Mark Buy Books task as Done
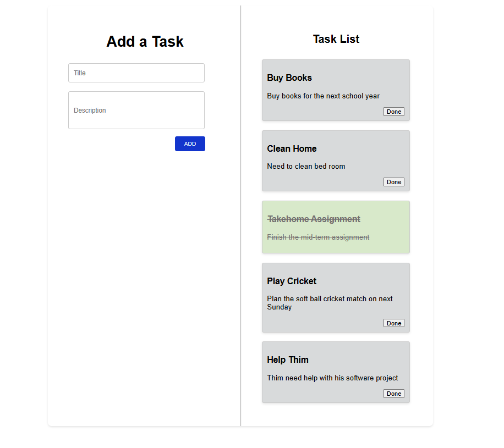The width and height of the screenshot is (504, 448). [393, 112]
